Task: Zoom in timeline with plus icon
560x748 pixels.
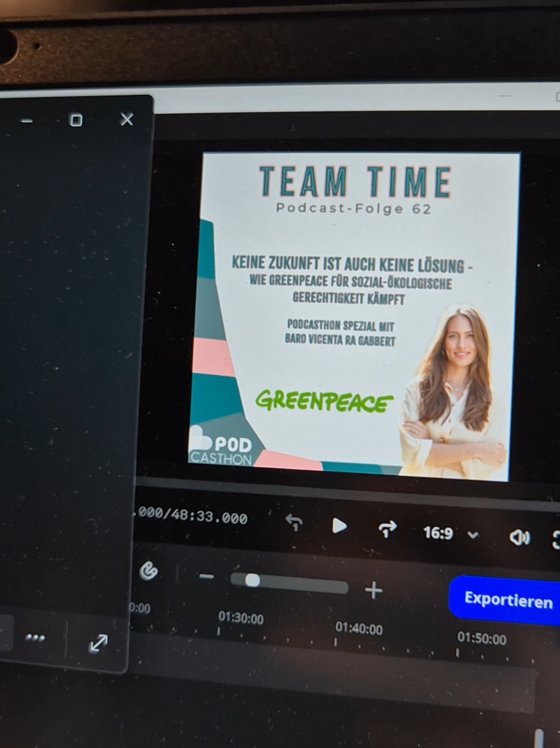Action: (373, 590)
